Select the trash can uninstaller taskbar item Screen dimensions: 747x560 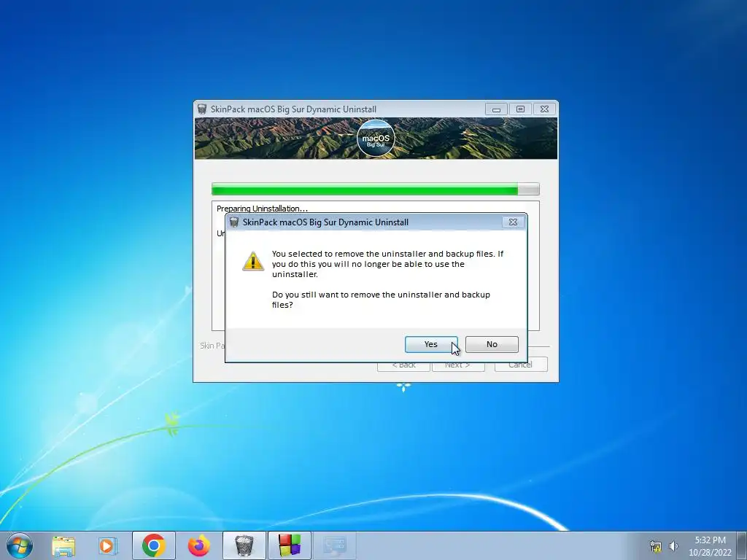click(244, 545)
